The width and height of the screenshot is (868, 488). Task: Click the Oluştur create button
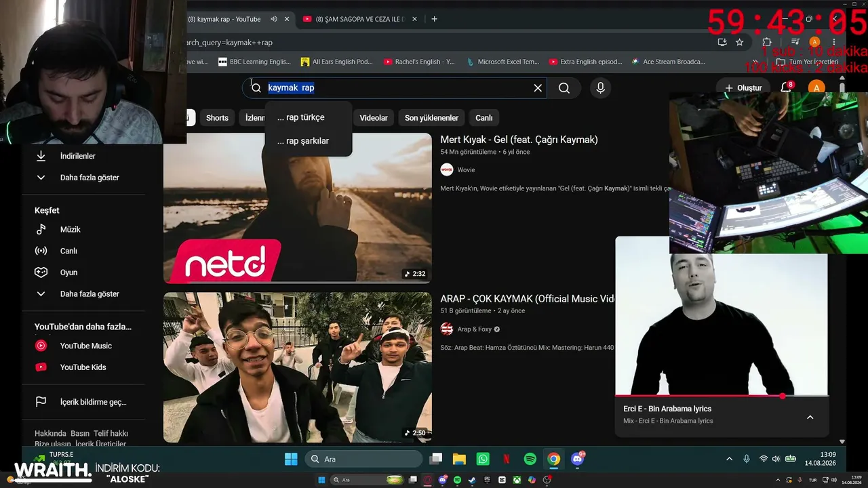pyautogui.click(x=743, y=87)
